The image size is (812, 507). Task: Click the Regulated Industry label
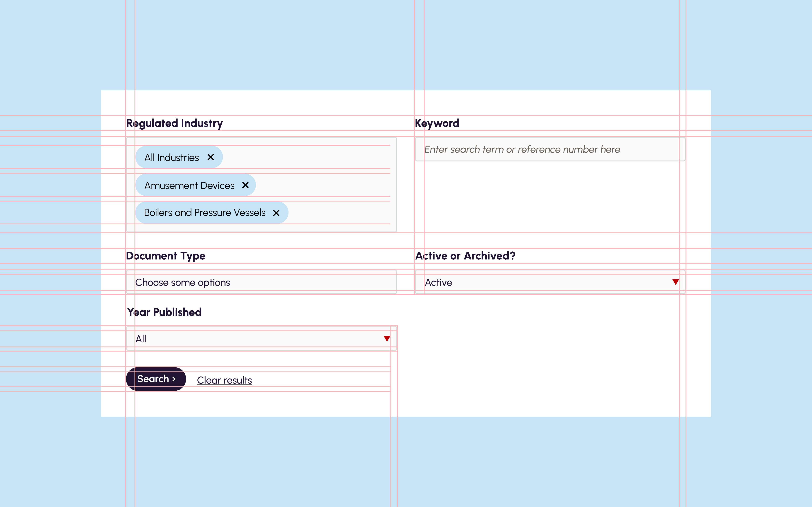pyautogui.click(x=174, y=123)
